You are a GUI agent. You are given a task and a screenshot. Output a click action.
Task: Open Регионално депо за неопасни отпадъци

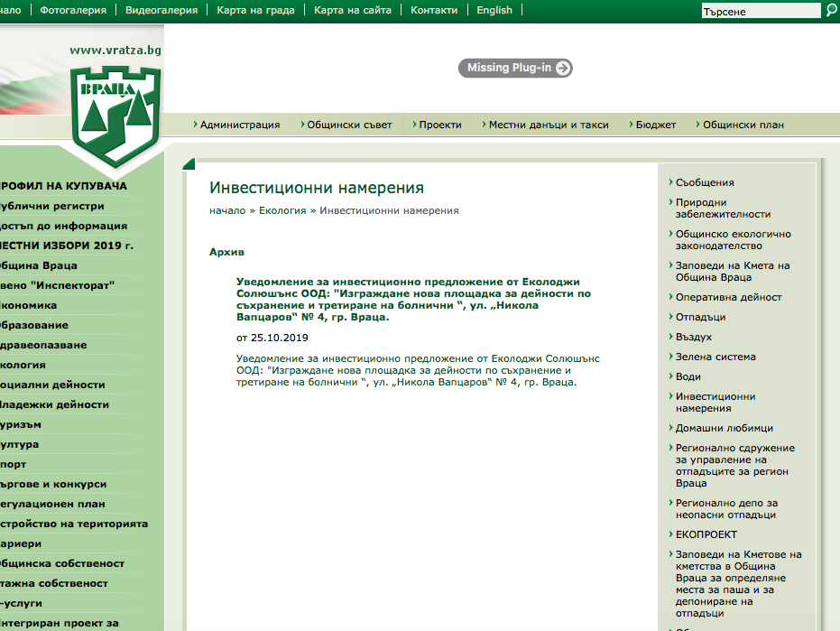point(726,509)
